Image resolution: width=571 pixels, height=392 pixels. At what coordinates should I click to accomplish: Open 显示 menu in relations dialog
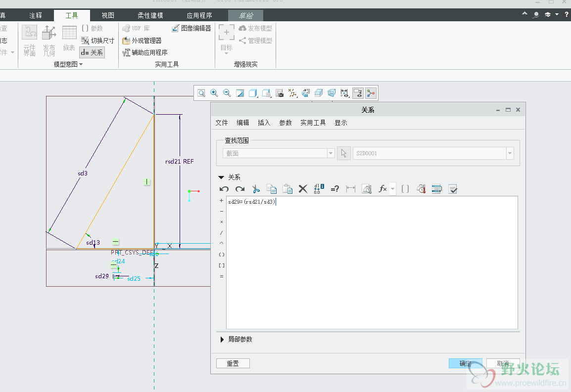[x=341, y=123]
